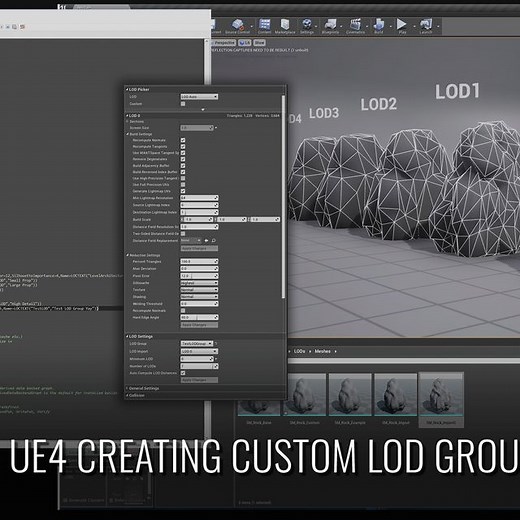520x520 pixels.
Task: Toggle Generate Lightmap UVs checkbox
Action: (x=183, y=191)
